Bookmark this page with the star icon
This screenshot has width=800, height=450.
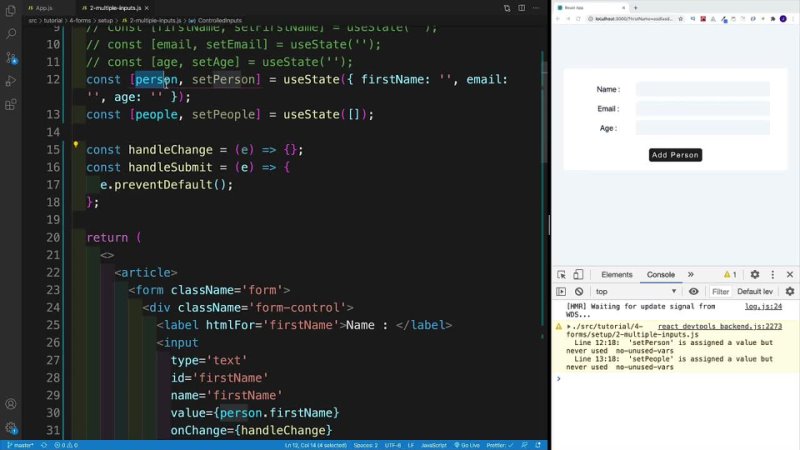[681, 19]
